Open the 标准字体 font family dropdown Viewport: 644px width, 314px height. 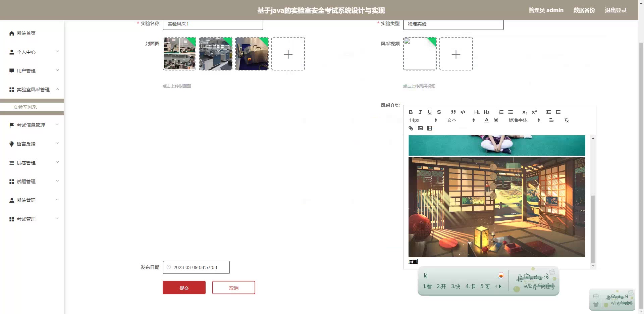524,120
